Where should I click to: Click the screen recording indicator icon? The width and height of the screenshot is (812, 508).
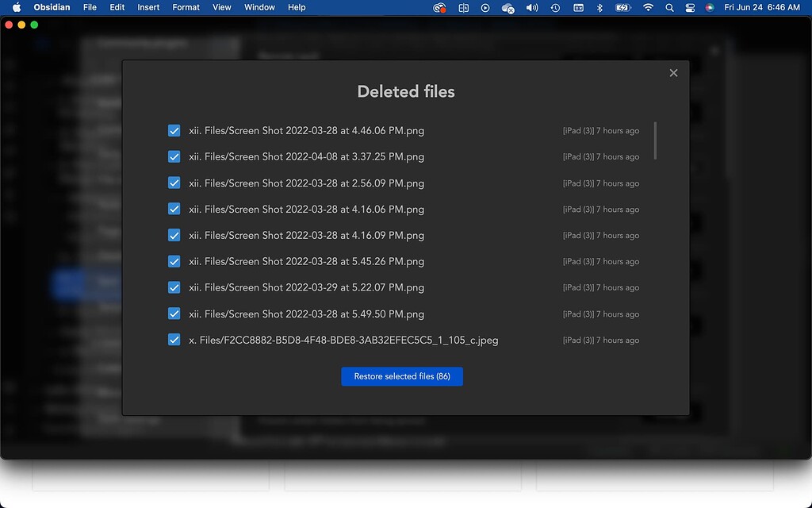tap(439, 7)
